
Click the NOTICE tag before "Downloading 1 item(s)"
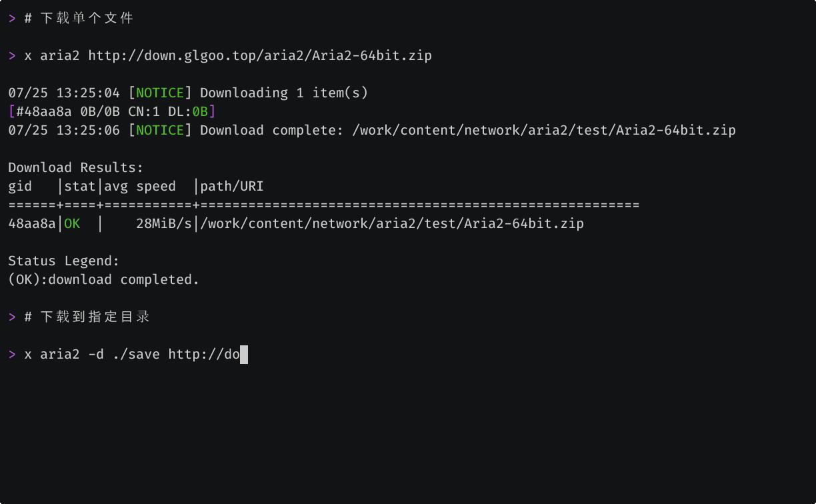point(160,93)
